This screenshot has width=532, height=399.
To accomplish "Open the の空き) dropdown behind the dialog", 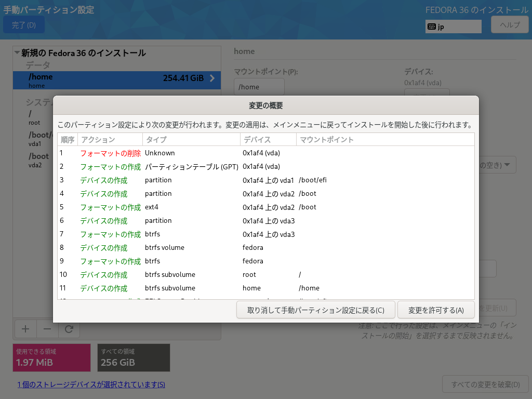I will pyautogui.click(x=498, y=165).
